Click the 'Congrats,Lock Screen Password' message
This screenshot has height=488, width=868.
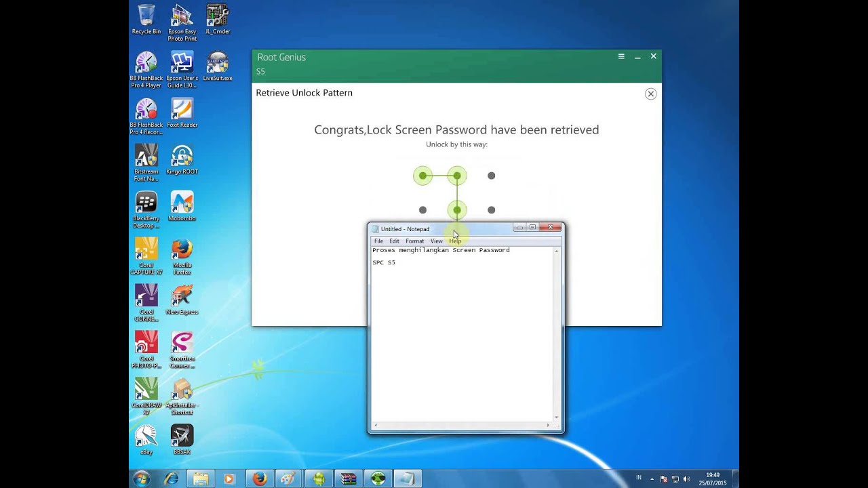[x=456, y=129]
